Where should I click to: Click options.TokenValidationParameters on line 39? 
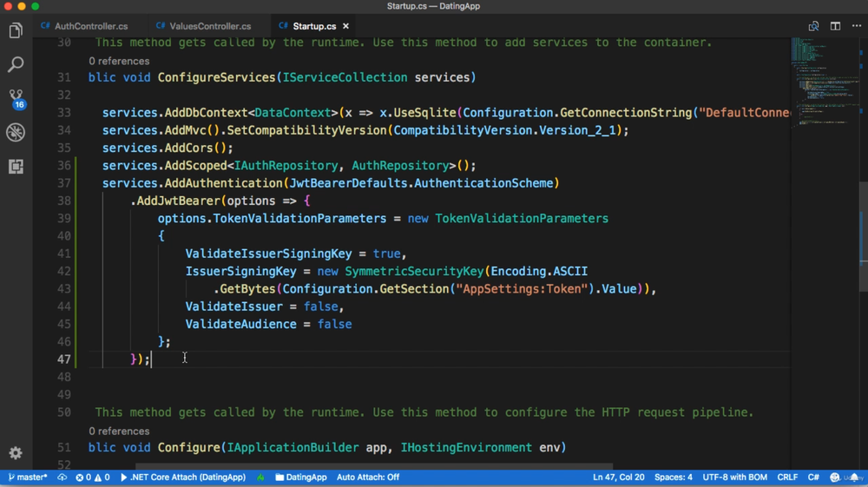tap(272, 218)
